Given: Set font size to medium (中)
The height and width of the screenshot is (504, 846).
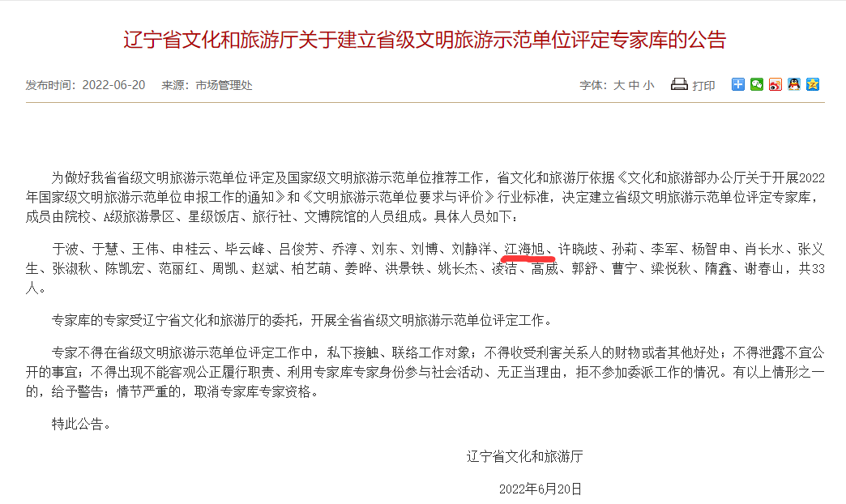Looking at the screenshot, I should [x=634, y=85].
